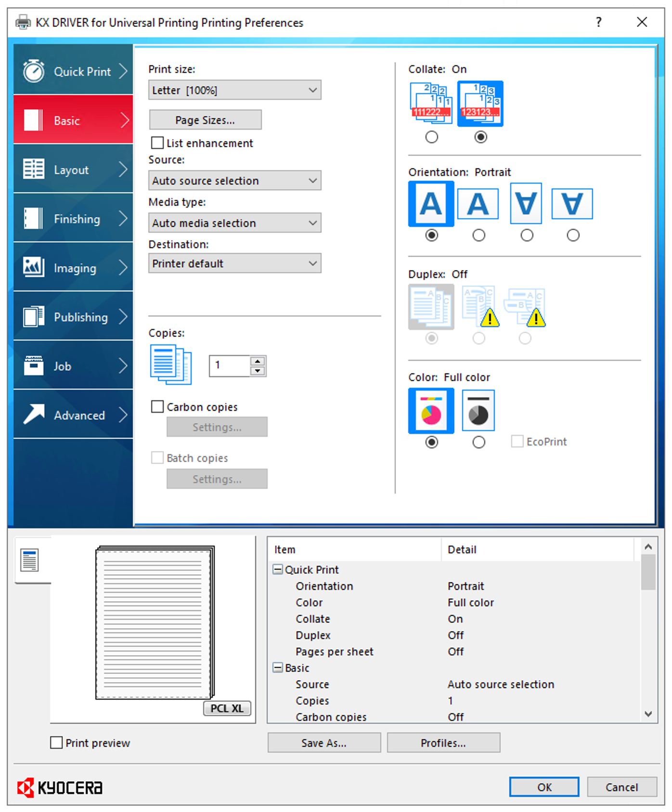Increase copies with the up spinner arrow
The image size is (672, 812).
258,361
